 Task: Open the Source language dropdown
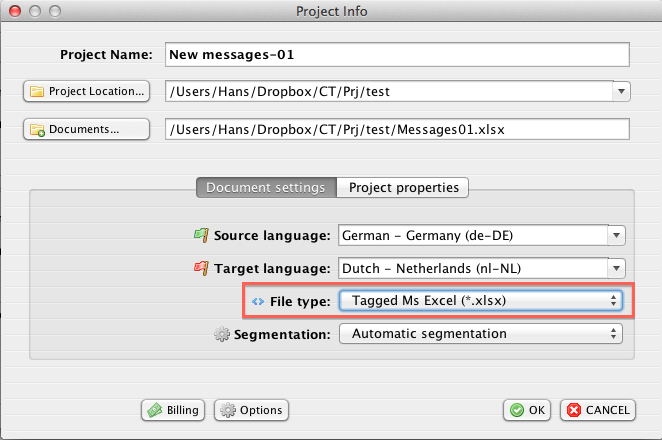point(616,235)
